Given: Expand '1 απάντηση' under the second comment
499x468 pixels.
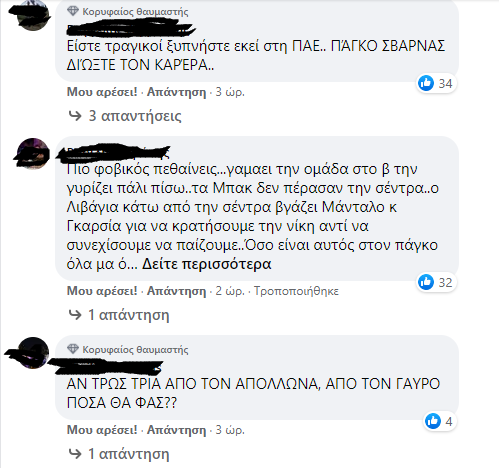Looking at the screenshot, I should [128, 315].
